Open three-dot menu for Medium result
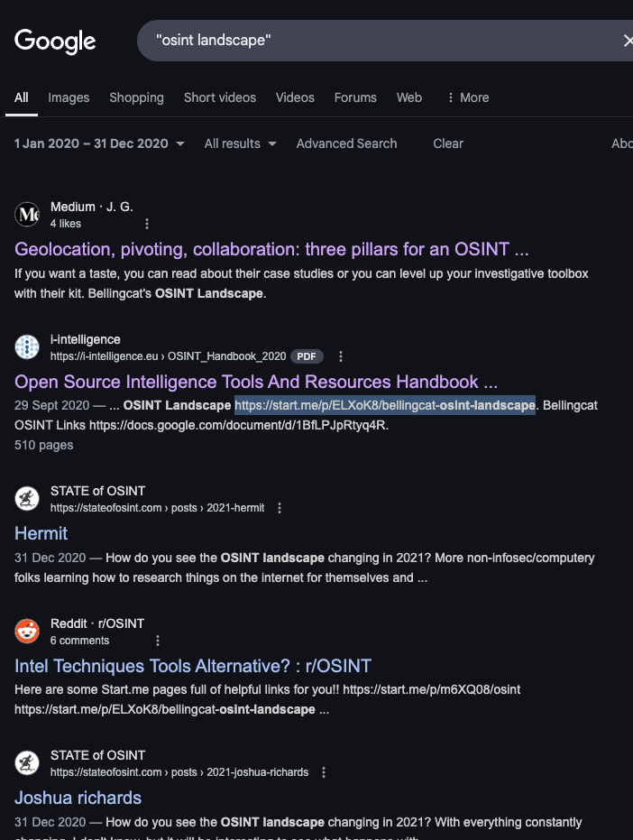This screenshot has height=840, width=633. [147, 224]
